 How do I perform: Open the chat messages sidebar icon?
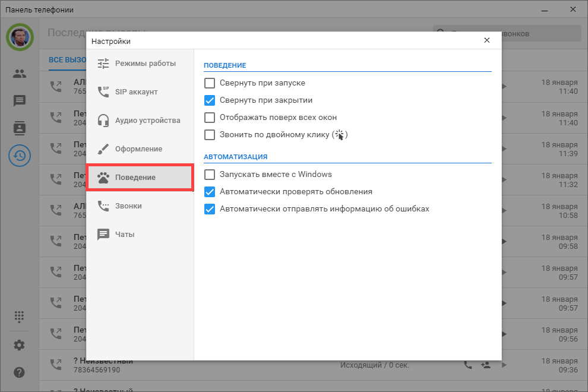coord(20,101)
